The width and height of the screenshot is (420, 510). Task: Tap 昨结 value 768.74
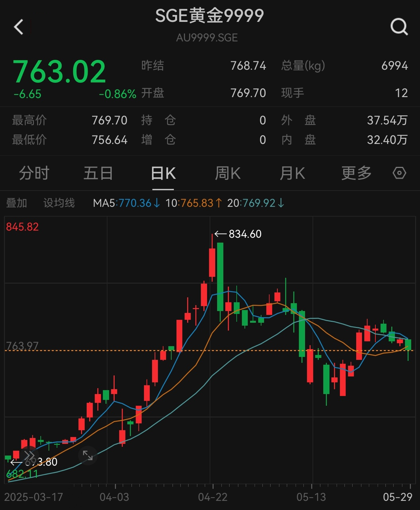click(248, 66)
